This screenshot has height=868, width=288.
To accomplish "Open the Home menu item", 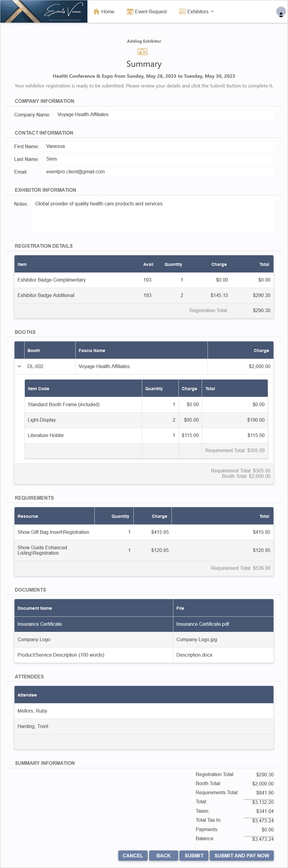I will [x=104, y=11].
